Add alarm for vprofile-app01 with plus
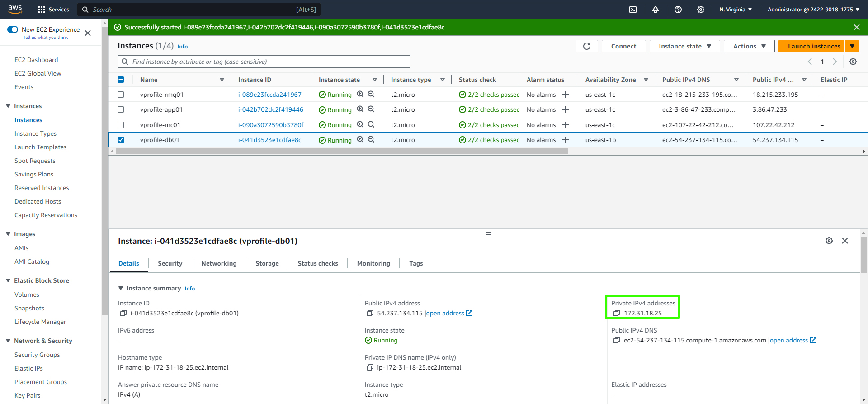Screen dimensions: 868x404 coord(566,109)
